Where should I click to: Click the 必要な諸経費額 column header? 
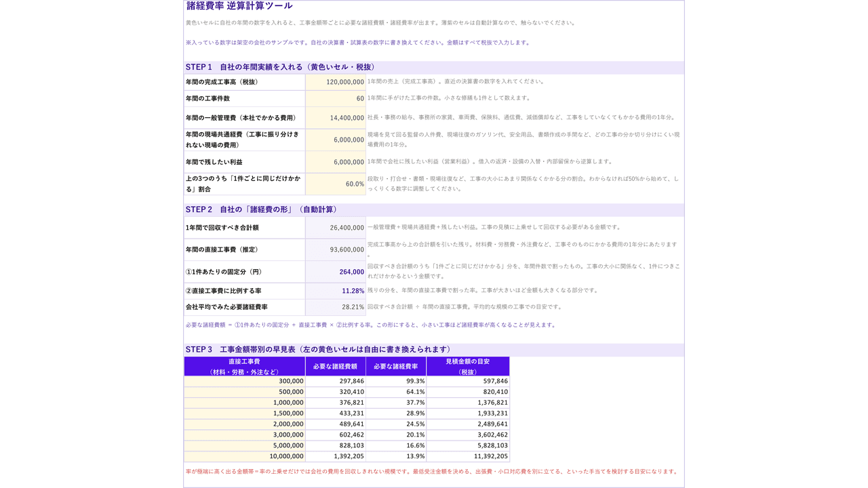tap(336, 367)
